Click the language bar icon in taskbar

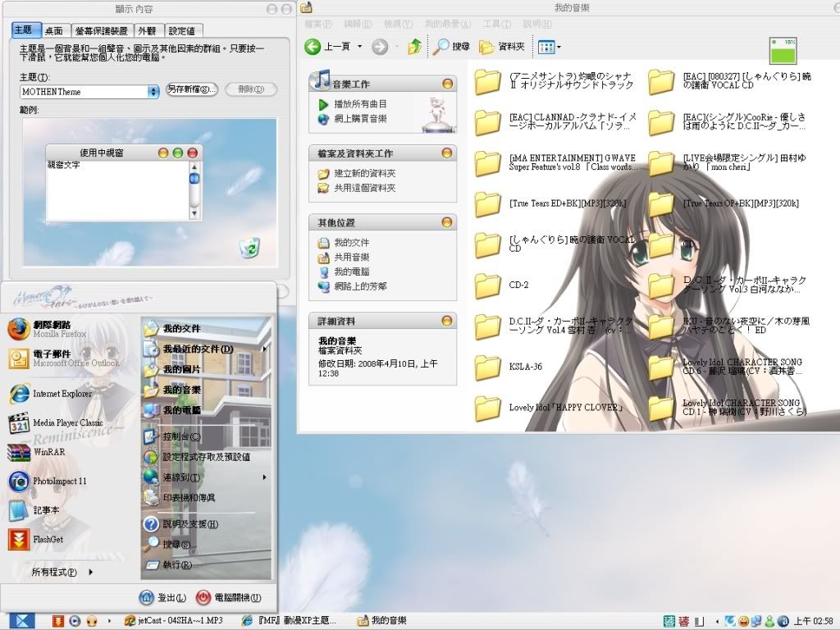coord(669,621)
